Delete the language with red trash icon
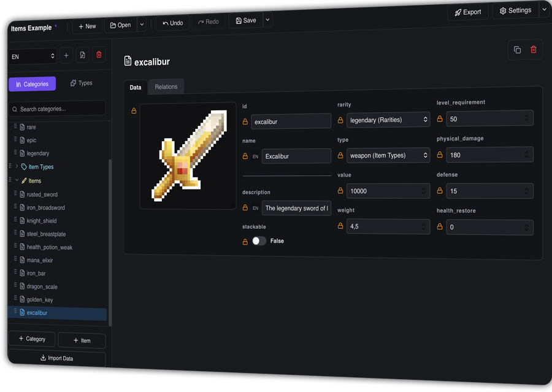The image size is (552, 392). tap(99, 55)
